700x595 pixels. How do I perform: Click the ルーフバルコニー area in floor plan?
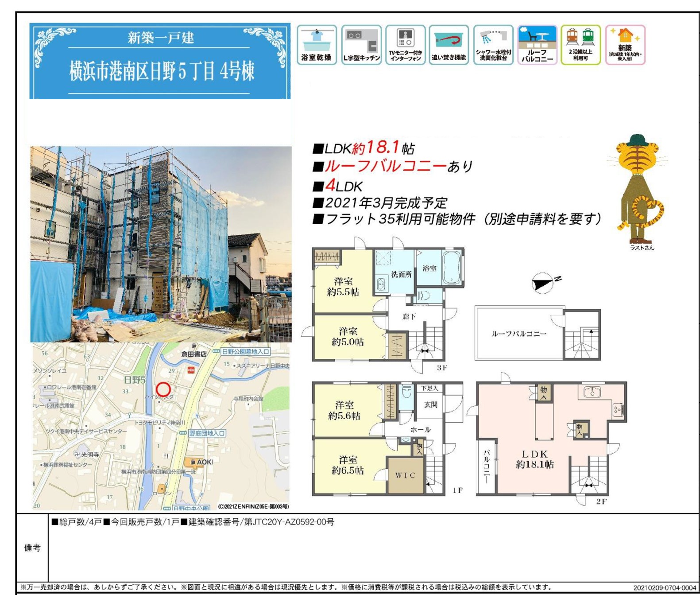pyautogui.click(x=519, y=334)
